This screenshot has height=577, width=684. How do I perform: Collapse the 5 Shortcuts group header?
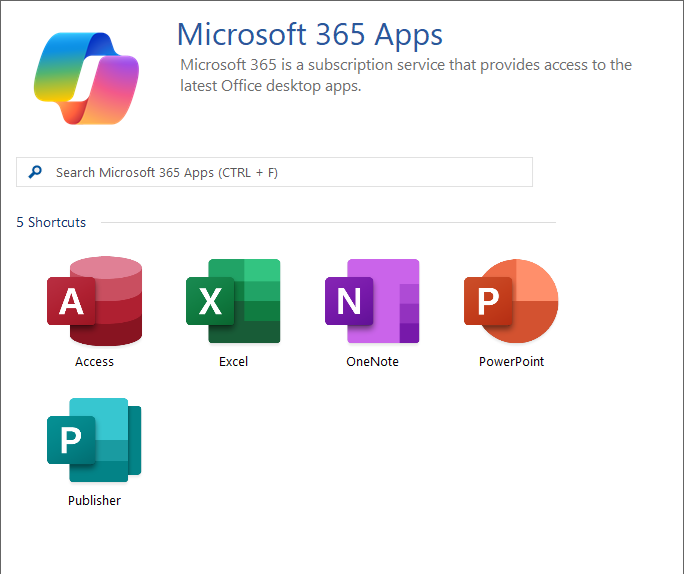pyautogui.click(x=51, y=222)
